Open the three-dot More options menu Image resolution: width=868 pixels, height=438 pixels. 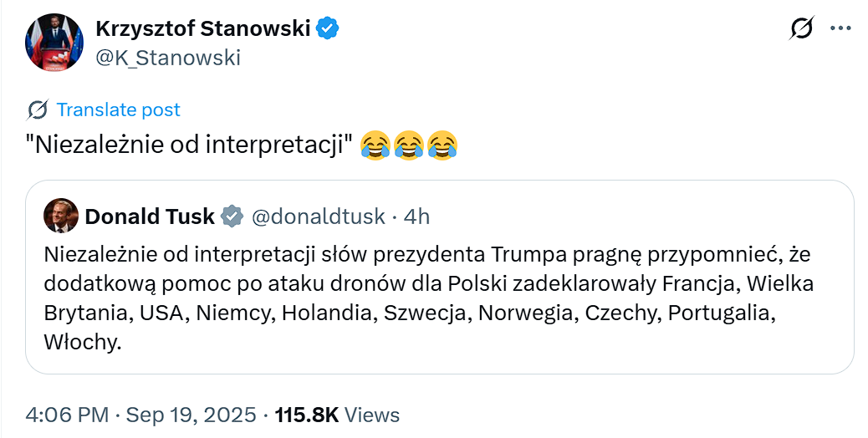(x=840, y=28)
